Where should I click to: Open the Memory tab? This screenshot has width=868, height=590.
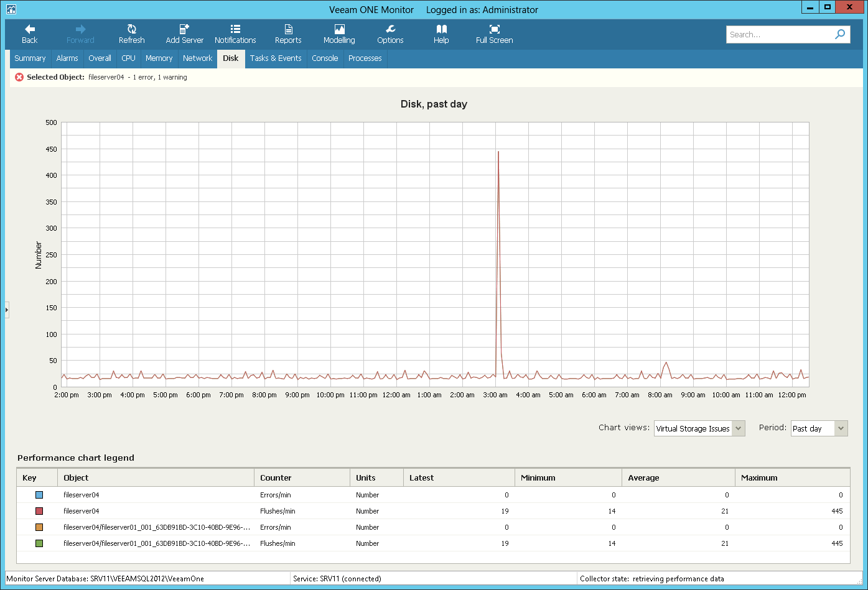tap(159, 58)
